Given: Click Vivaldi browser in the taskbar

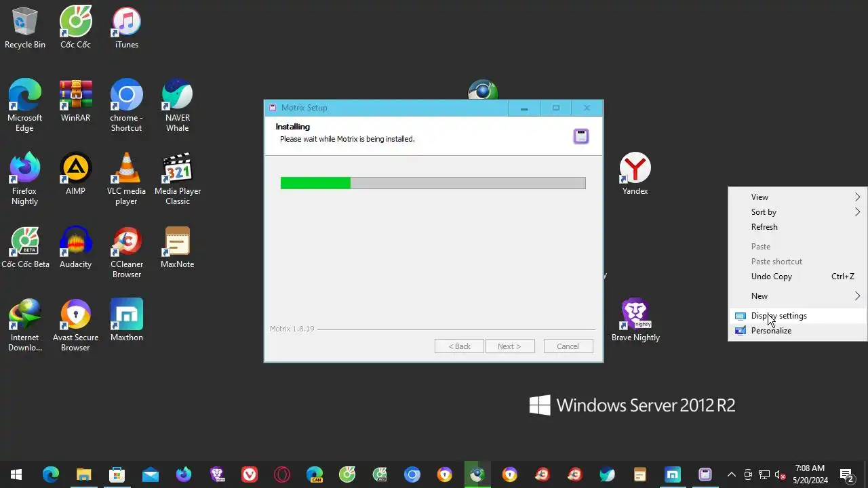Looking at the screenshot, I should 250,474.
